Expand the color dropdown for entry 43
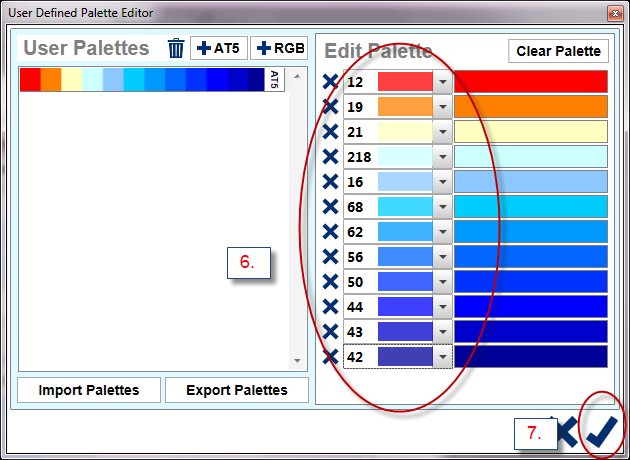The width and height of the screenshot is (630, 460). point(443,331)
